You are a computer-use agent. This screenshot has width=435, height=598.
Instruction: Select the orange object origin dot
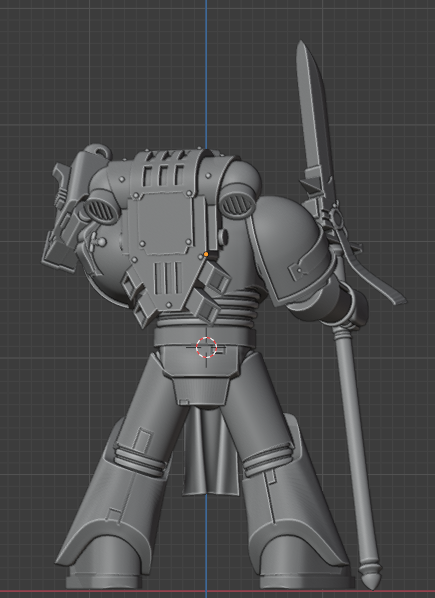coord(206,254)
